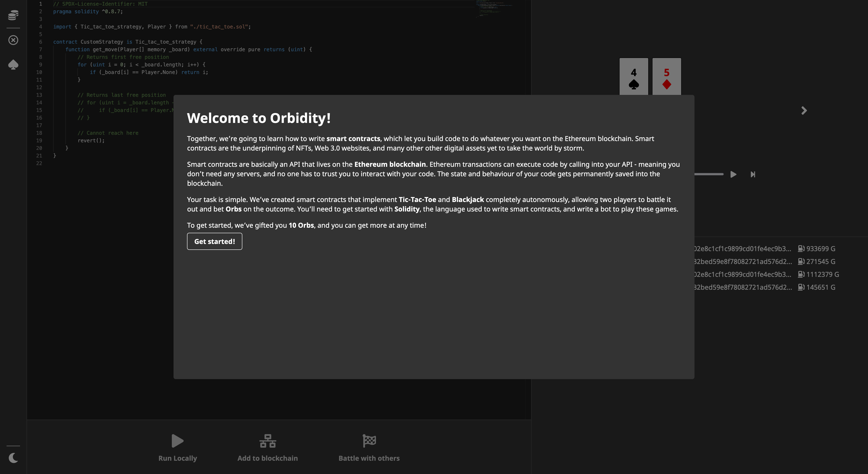This screenshot has height=474, width=868.
Task: Select the Blackjack spade icon in sidebar
Action: [13, 64]
